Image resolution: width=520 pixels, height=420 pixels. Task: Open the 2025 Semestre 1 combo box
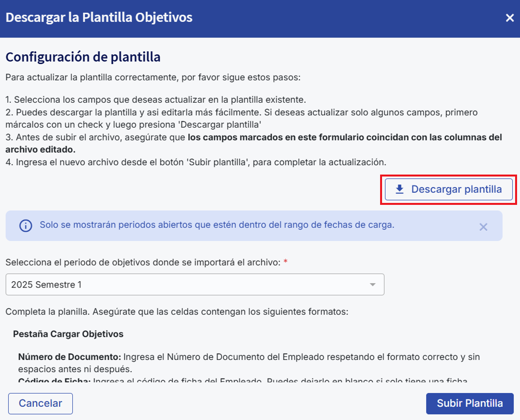click(195, 285)
